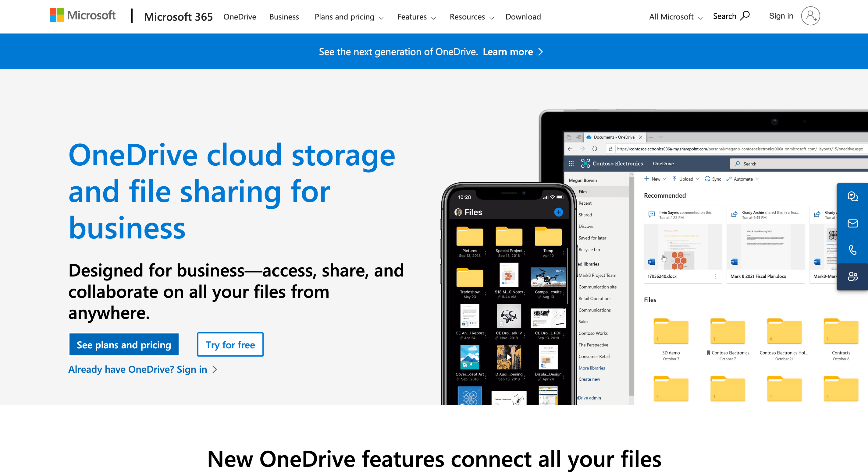The image size is (868, 472).
Task: Click the Search magnifier icon in header
Action: click(x=745, y=16)
